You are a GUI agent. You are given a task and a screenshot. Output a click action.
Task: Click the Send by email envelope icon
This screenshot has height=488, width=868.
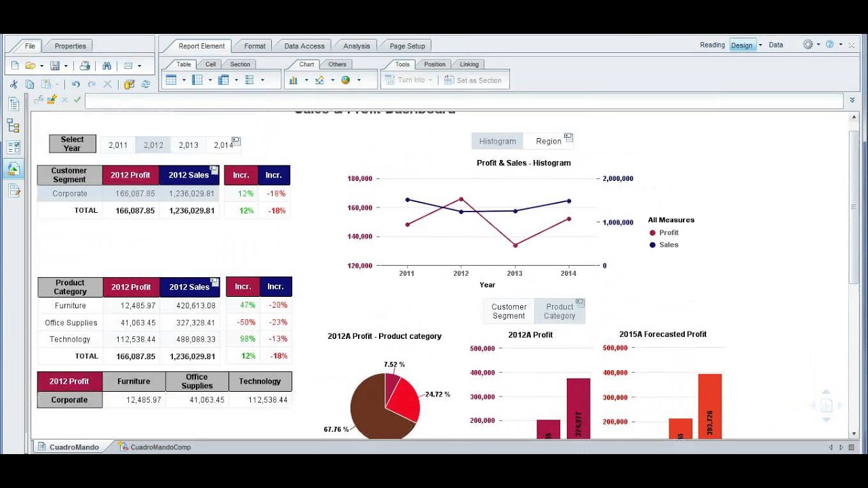click(128, 66)
